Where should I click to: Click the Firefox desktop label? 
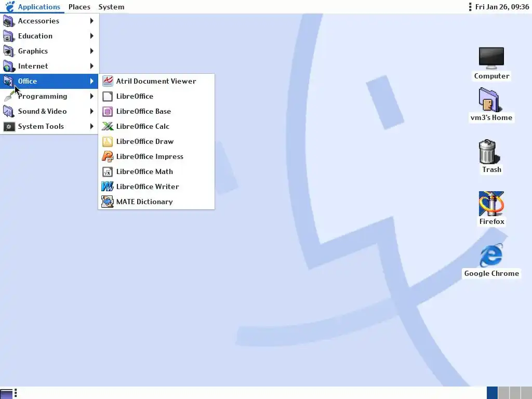click(x=491, y=221)
